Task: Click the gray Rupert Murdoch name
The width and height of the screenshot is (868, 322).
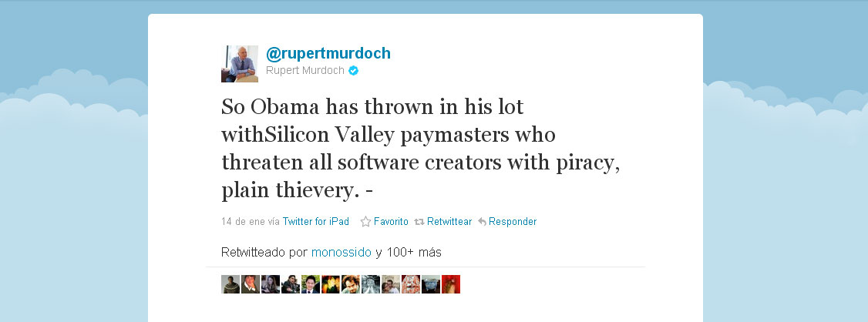Action: pos(305,70)
